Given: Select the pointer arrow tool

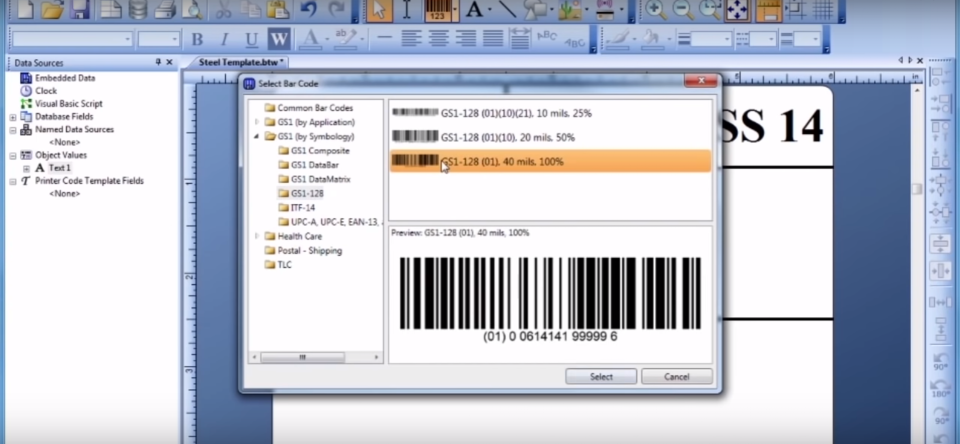Looking at the screenshot, I should coord(380,10).
